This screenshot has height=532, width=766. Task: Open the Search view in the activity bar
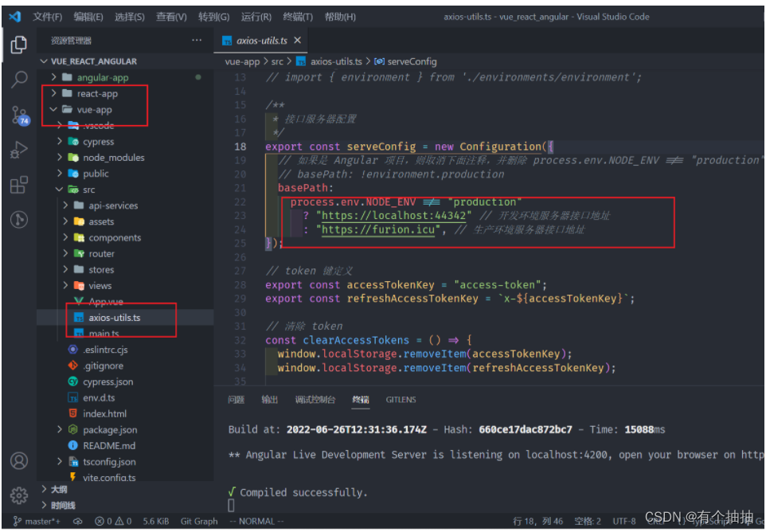[18, 79]
